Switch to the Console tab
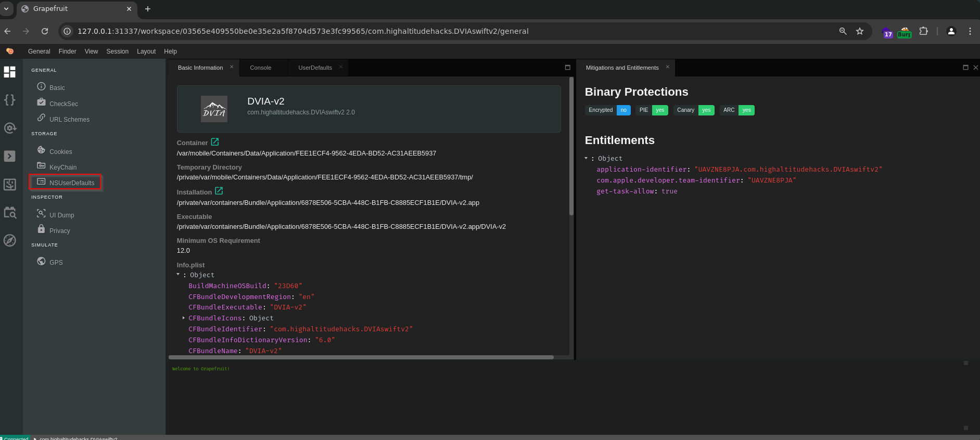This screenshot has width=980, height=440. pos(261,68)
